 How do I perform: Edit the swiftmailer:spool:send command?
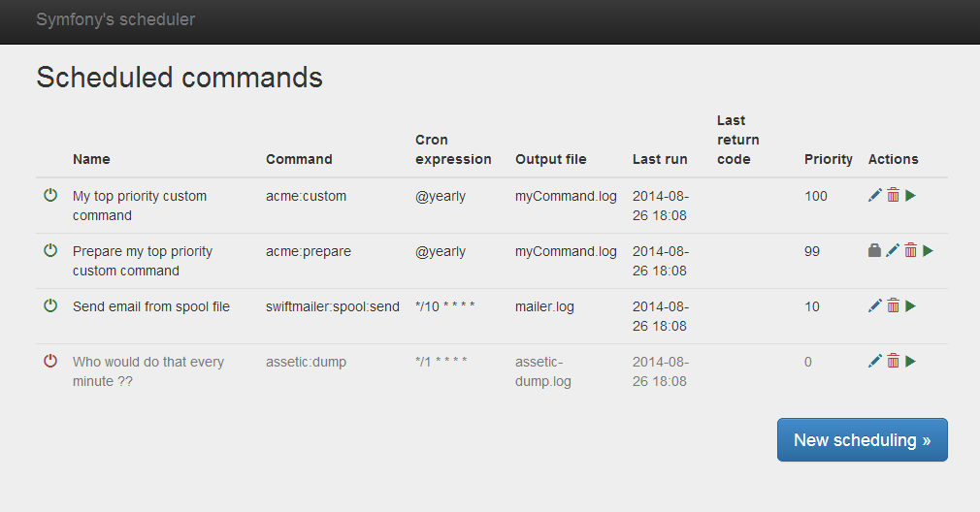click(x=875, y=305)
